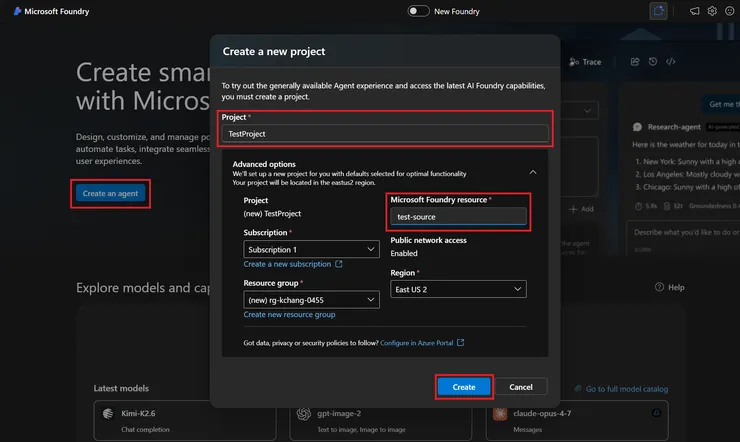The height and width of the screenshot is (442, 740).
Task: Click the external link icon beside Configure in Azure Portal
Action: (461, 342)
